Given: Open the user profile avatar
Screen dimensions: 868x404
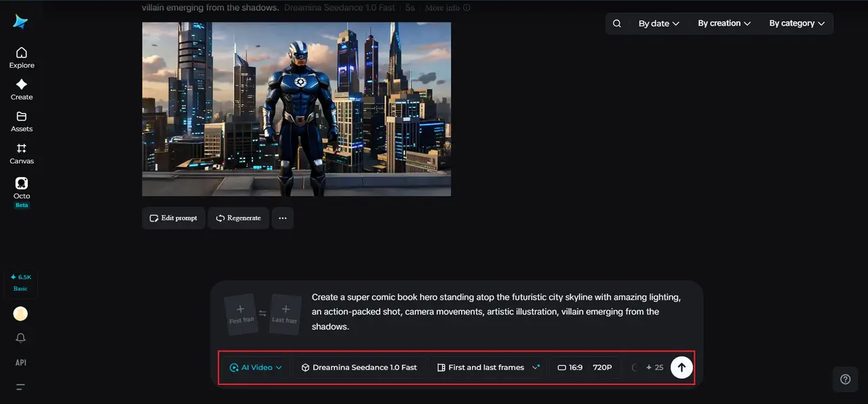Looking at the screenshot, I should [21, 314].
